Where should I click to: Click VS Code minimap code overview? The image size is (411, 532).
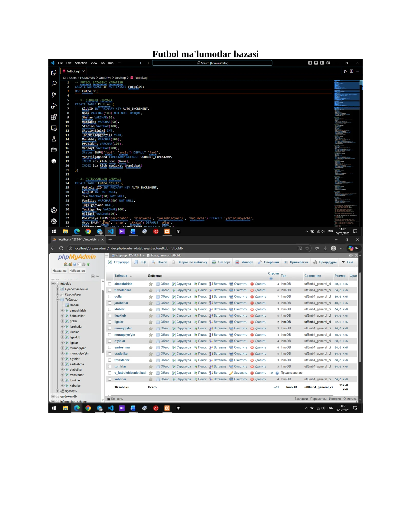[x=347, y=153]
